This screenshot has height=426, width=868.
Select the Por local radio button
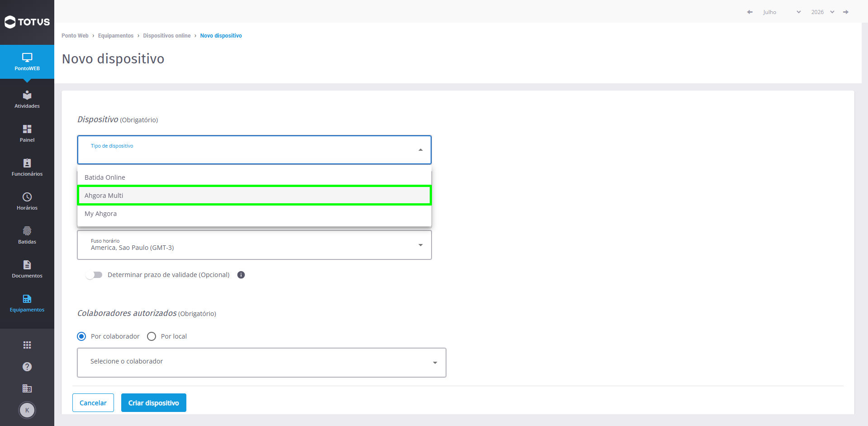(152, 336)
